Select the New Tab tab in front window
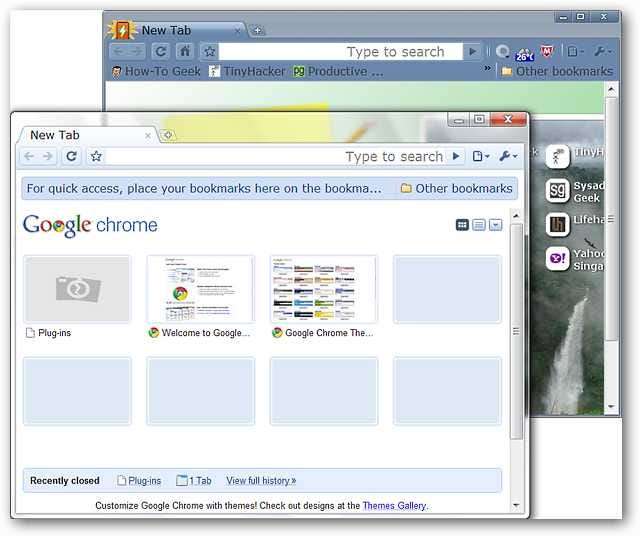This screenshot has height=537, width=640. point(86,135)
